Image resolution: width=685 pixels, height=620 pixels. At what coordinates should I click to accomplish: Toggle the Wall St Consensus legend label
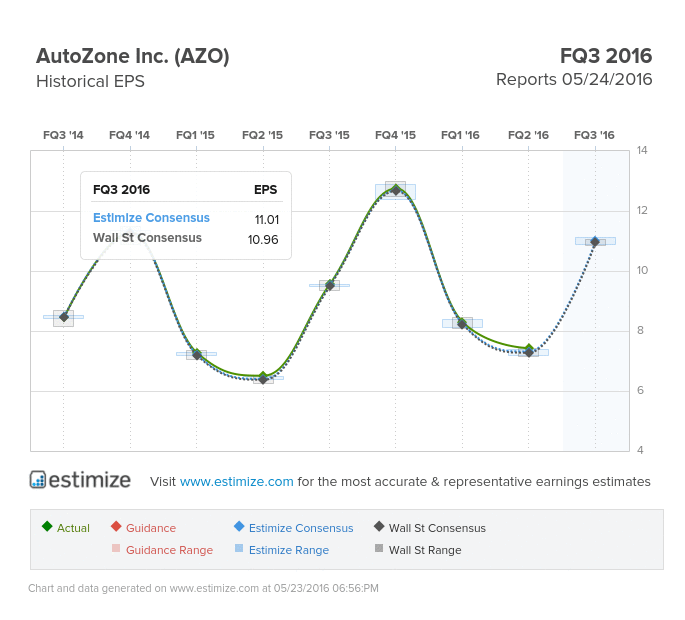pos(437,528)
